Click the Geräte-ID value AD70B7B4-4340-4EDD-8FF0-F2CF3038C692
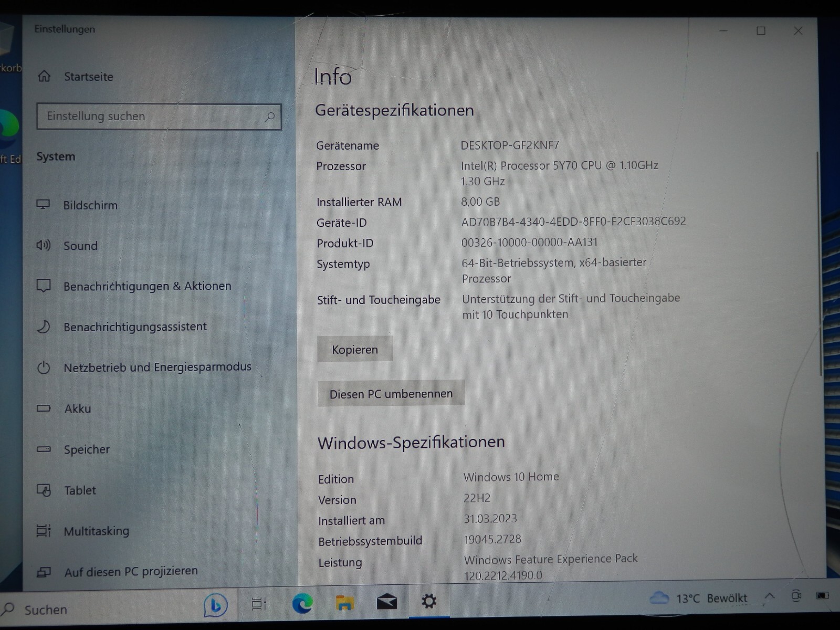 point(574,221)
